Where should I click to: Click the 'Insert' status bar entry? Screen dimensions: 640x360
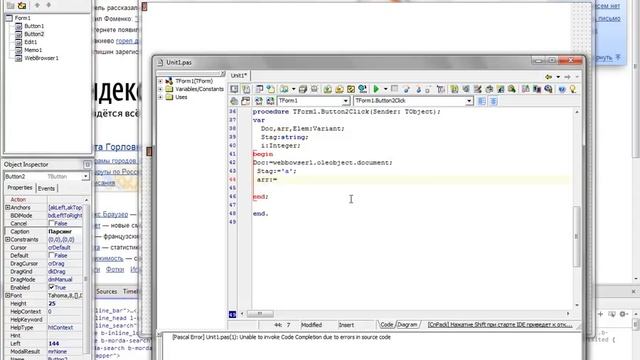(x=346, y=325)
